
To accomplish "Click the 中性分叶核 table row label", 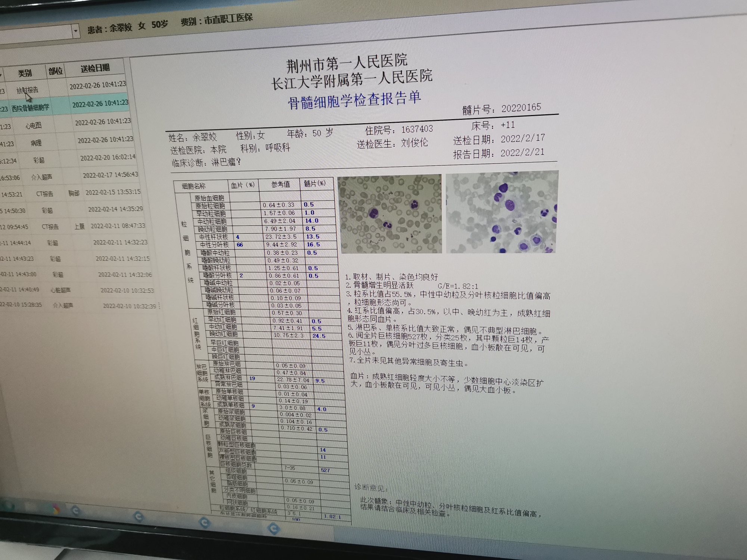I will click(x=214, y=245).
